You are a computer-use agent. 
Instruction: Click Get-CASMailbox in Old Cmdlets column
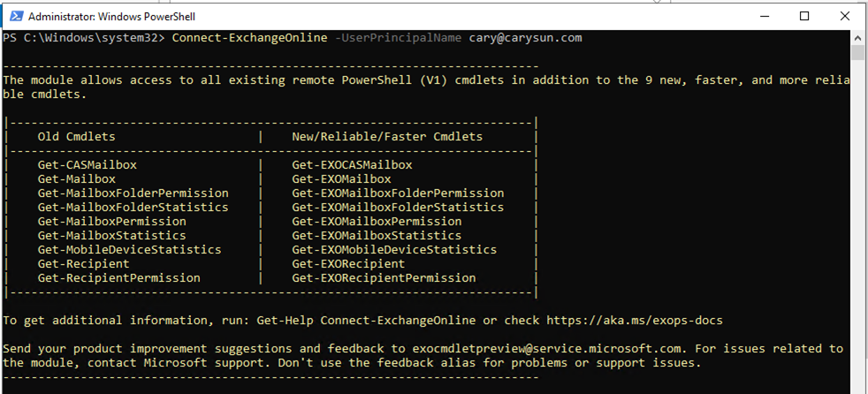88,165
